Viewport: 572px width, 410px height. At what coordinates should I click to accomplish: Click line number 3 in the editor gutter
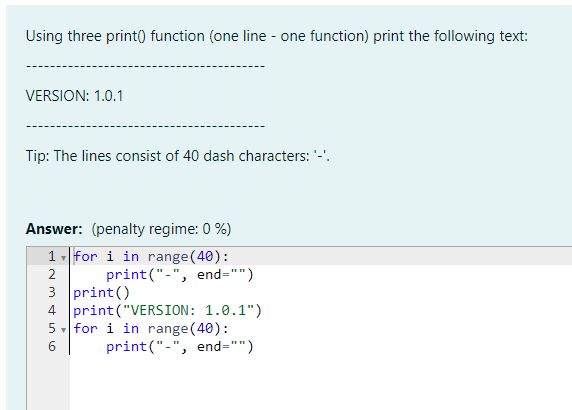tap(52, 292)
